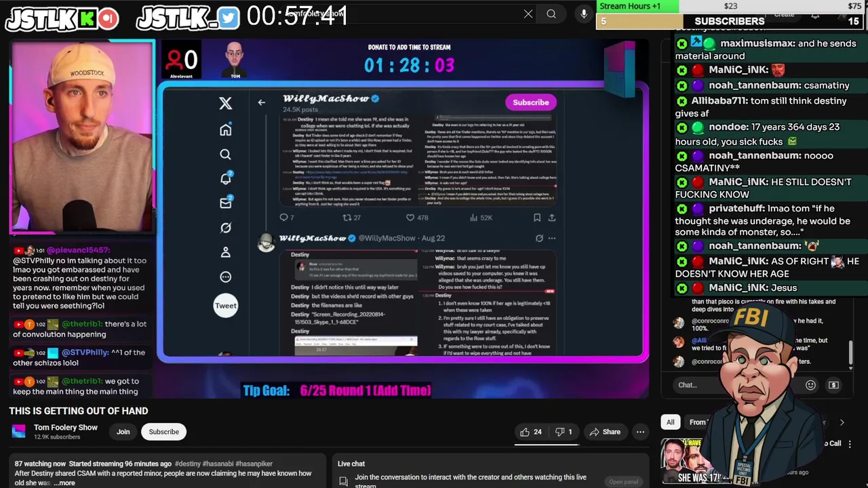Like the video with 24 likes
The height and width of the screenshot is (488, 868).
point(531,432)
